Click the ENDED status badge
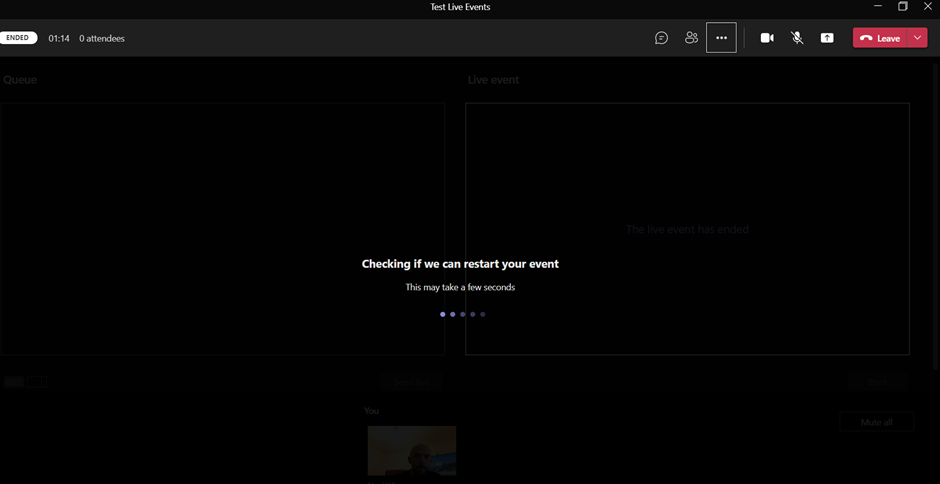This screenshot has width=940, height=484. [x=18, y=38]
